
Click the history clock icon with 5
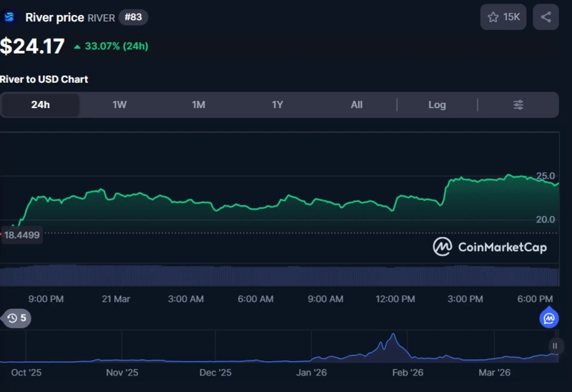click(x=17, y=318)
